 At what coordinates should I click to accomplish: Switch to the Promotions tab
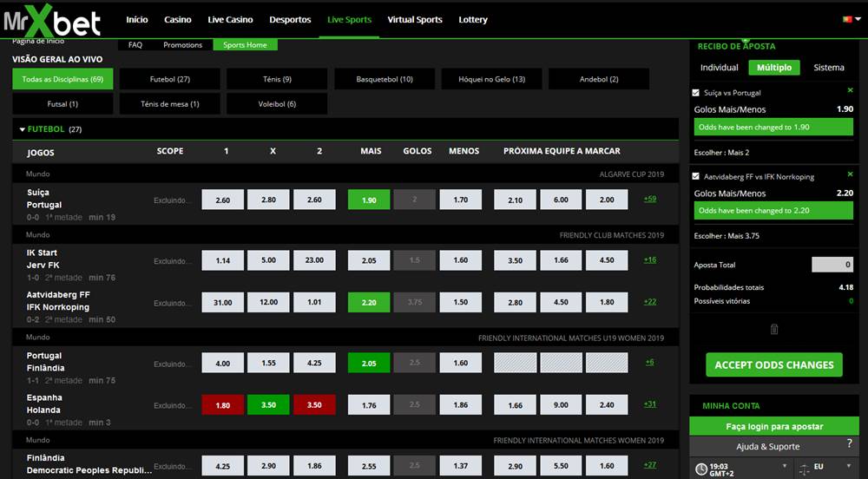click(x=182, y=45)
